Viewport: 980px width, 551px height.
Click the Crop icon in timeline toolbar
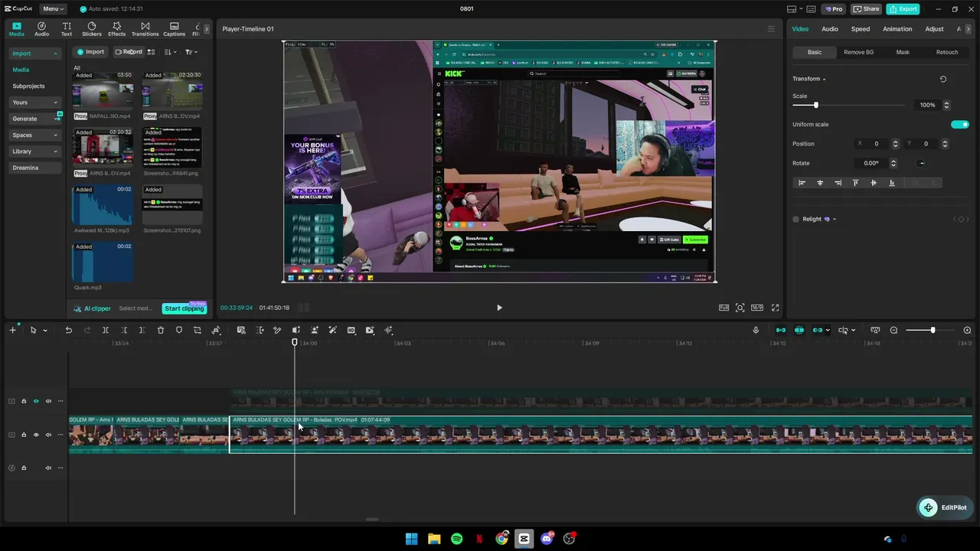[x=198, y=330]
